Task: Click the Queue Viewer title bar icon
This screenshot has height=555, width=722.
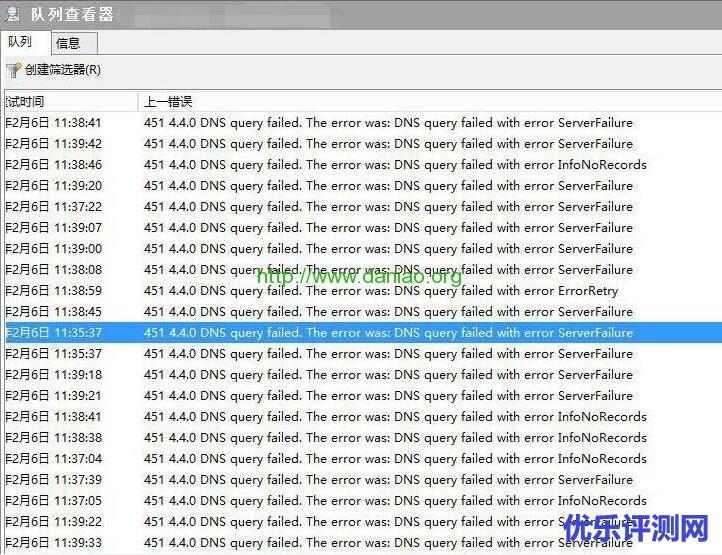Action: pos(12,14)
